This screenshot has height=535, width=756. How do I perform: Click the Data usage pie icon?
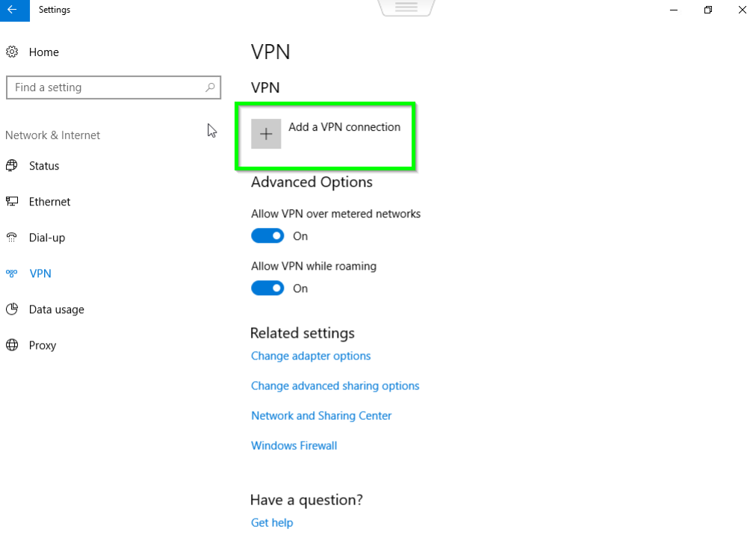(x=11, y=309)
